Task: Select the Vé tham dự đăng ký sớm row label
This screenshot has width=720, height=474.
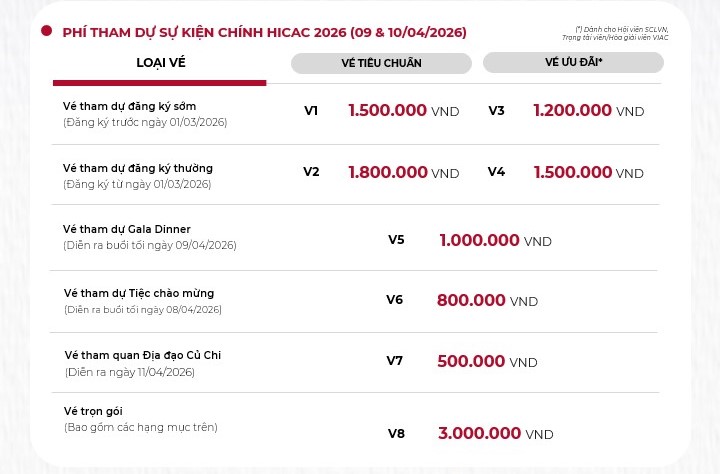Action: click(x=130, y=106)
